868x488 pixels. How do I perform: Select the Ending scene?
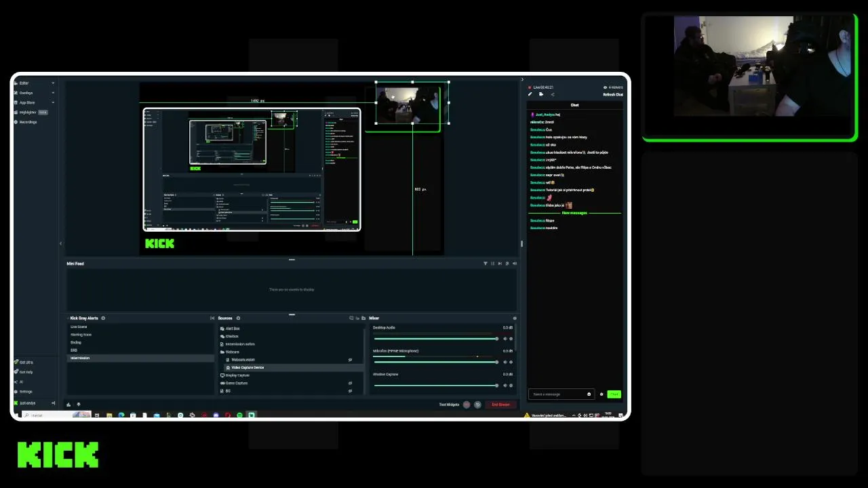coord(140,342)
